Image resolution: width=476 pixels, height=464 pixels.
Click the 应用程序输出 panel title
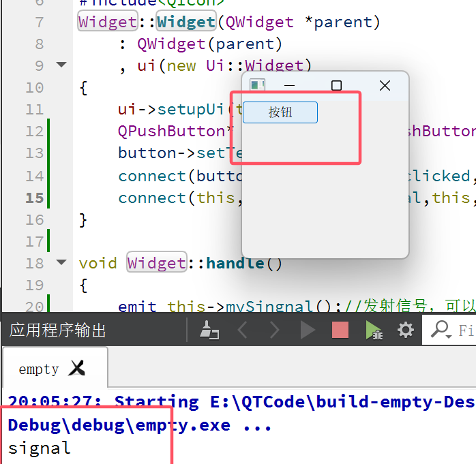(58, 330)
